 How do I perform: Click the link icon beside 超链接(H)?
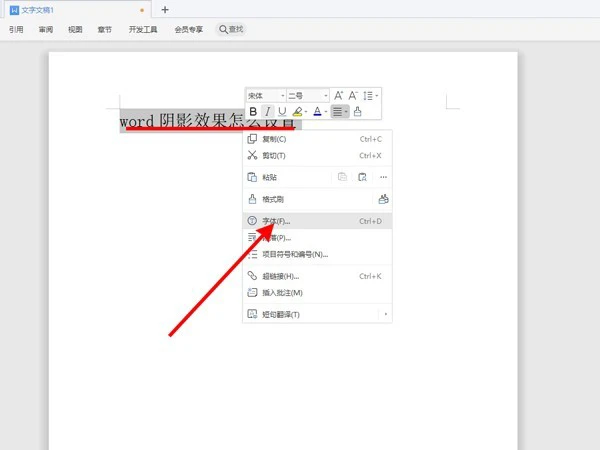point(252,276)
